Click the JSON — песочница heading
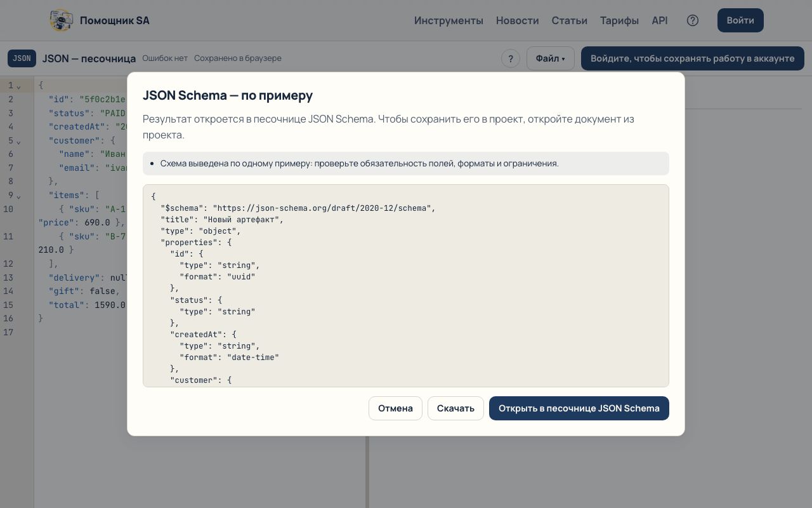 (x=89, y=58)
